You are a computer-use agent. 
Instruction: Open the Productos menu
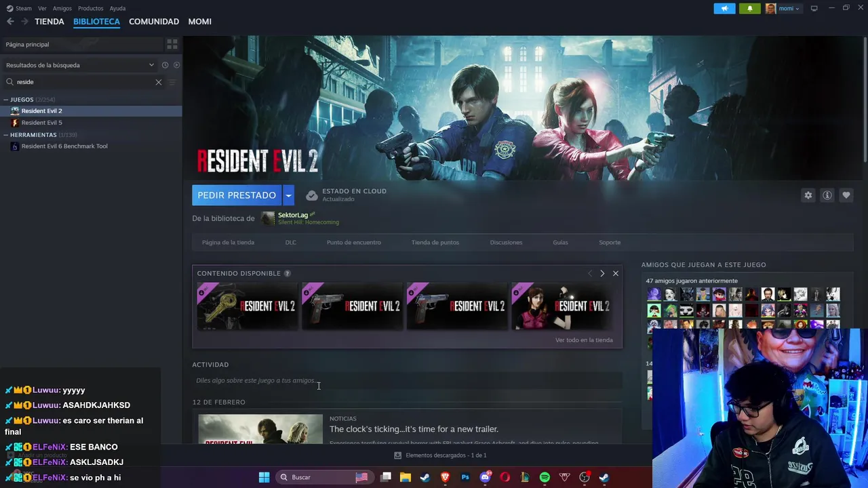[91, 8]
